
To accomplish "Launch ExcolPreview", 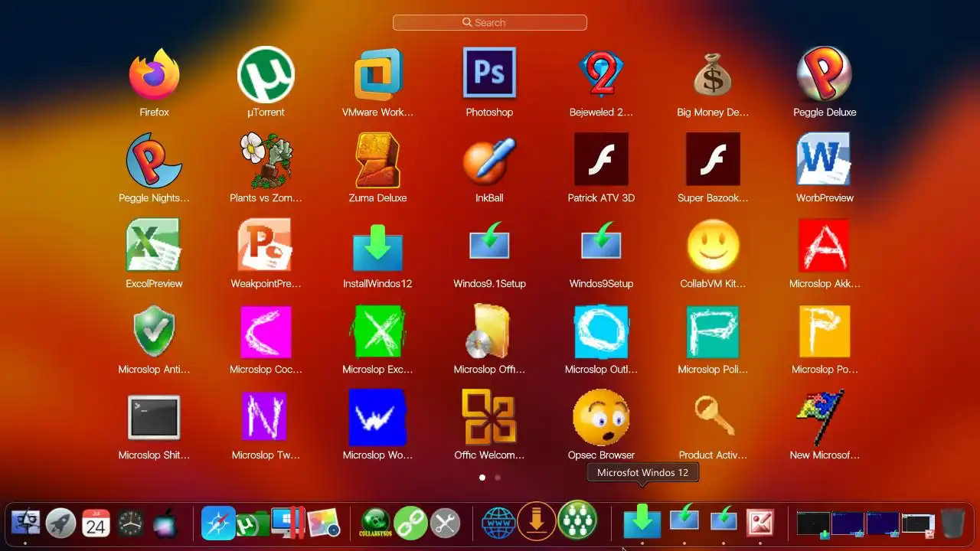I will tap(154, 245).
